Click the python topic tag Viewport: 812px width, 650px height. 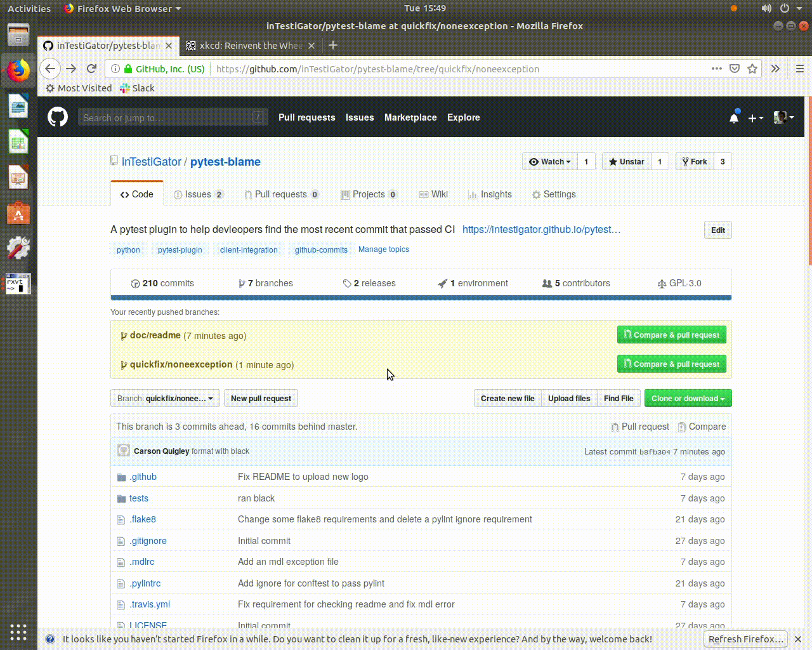[128, 249]
